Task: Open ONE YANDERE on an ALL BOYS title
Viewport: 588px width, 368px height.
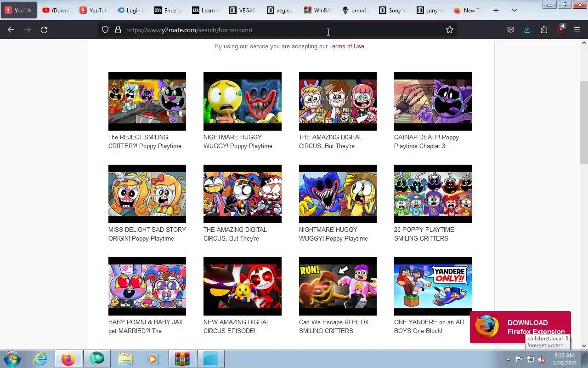Action: pyautogui.click(x=430, y=327)
